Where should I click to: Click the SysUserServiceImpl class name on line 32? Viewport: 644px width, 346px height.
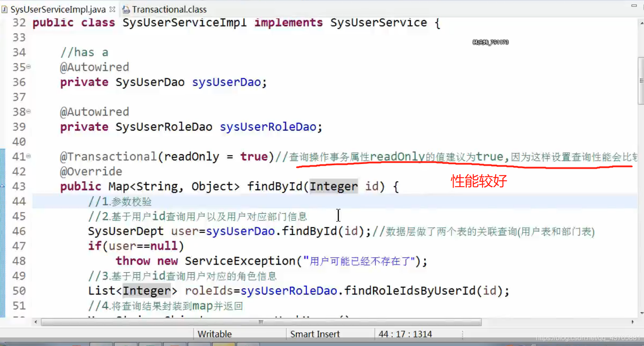(x=184, y=23)
